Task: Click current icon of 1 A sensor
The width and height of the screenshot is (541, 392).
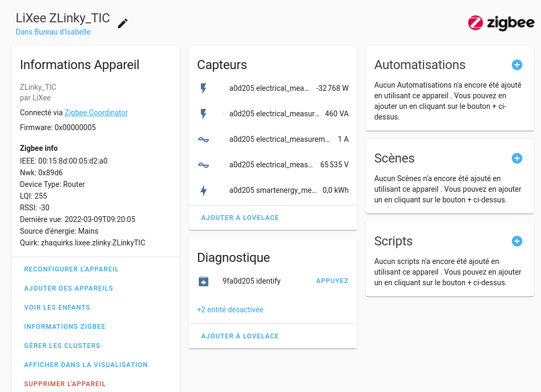Action: coord(204,139)
